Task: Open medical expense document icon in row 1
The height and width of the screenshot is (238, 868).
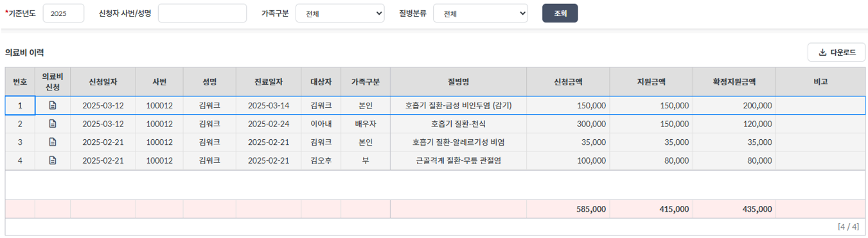Action: pos(53,105)
